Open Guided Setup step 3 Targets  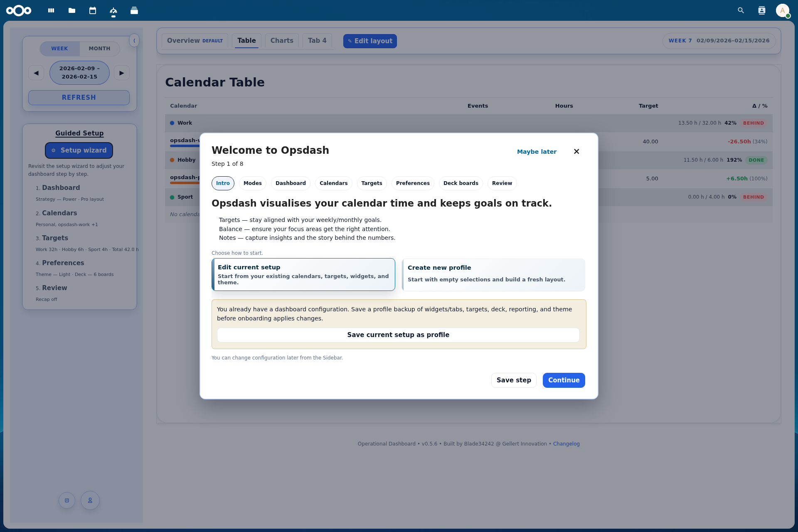click(x=55, y=238)
